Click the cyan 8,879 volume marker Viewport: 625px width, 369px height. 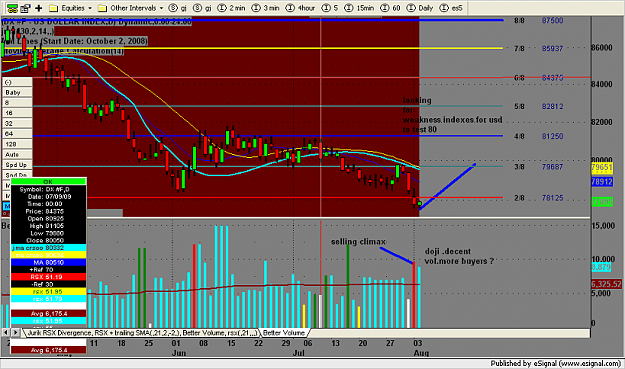pos(601,267)
